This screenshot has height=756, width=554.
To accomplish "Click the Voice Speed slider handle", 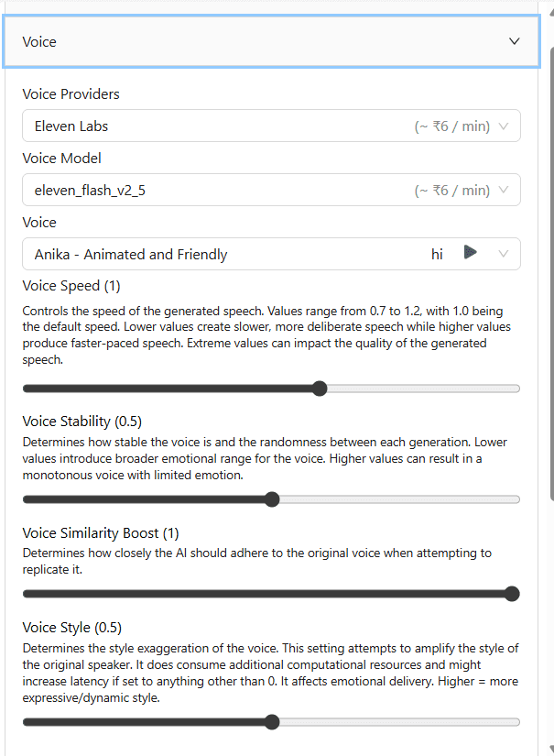I will [x=320, y=389].
